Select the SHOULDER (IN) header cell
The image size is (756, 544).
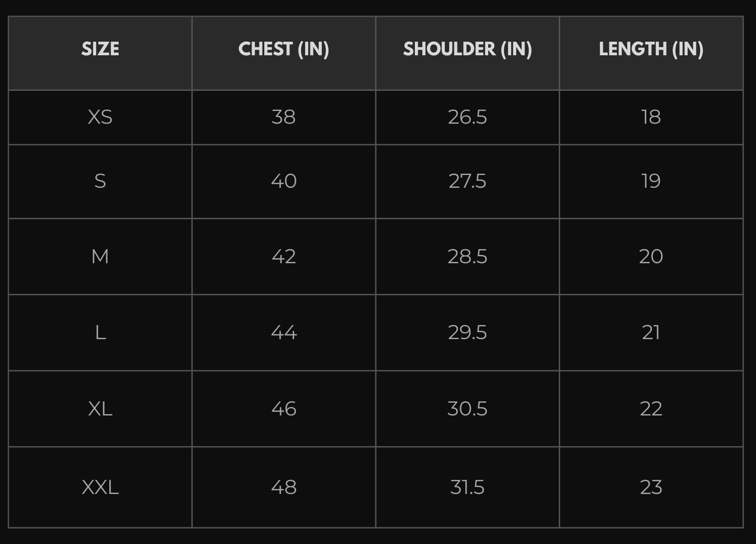coord(468,49)
